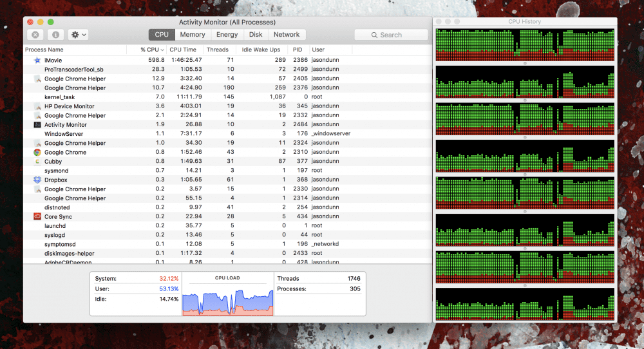Select Google Chrome Helper with PID 2314
644x349 pixels.
227,198
